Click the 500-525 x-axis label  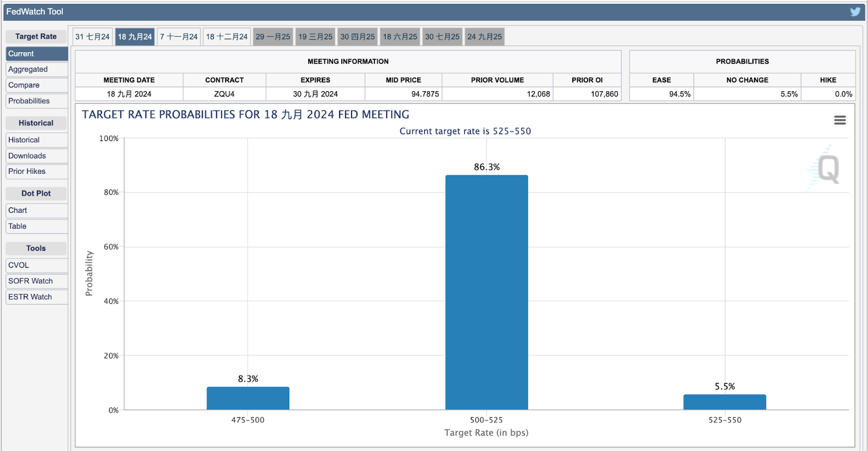point(486,420)
